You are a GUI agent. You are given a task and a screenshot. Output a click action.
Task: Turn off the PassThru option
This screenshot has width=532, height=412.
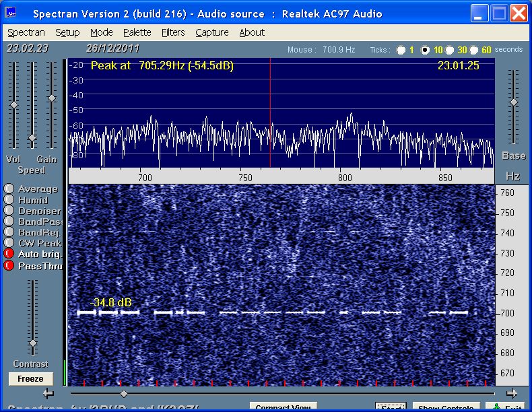click(x=9, y=265)
